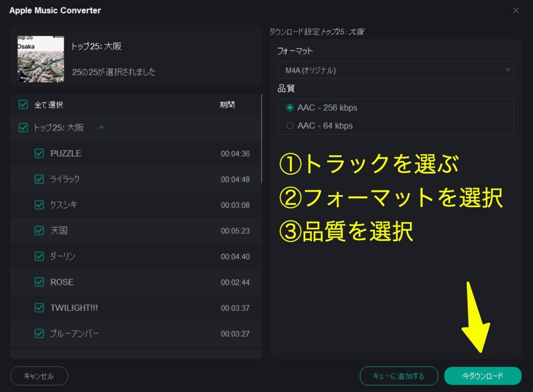Uncheck the ブルーアンバー track
Screen dimensions: 533x392
coord(39,334)
